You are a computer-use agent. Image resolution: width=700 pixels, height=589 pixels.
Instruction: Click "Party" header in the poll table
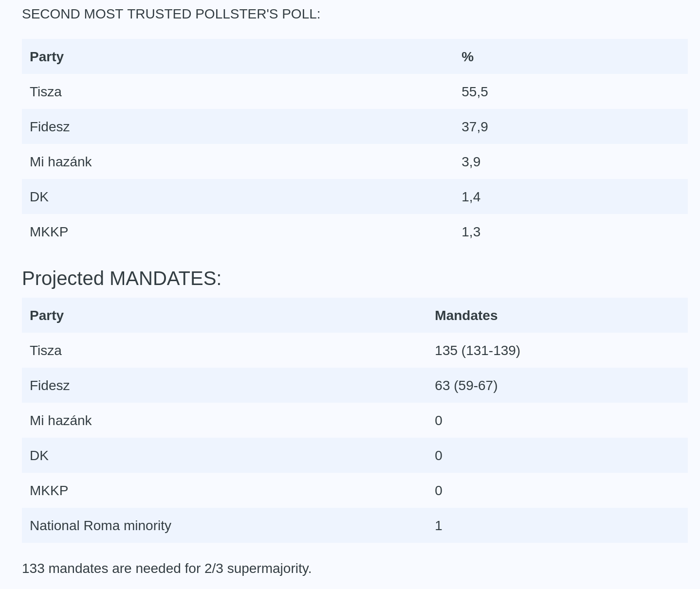pyautogui.click(x=47, y=57)
